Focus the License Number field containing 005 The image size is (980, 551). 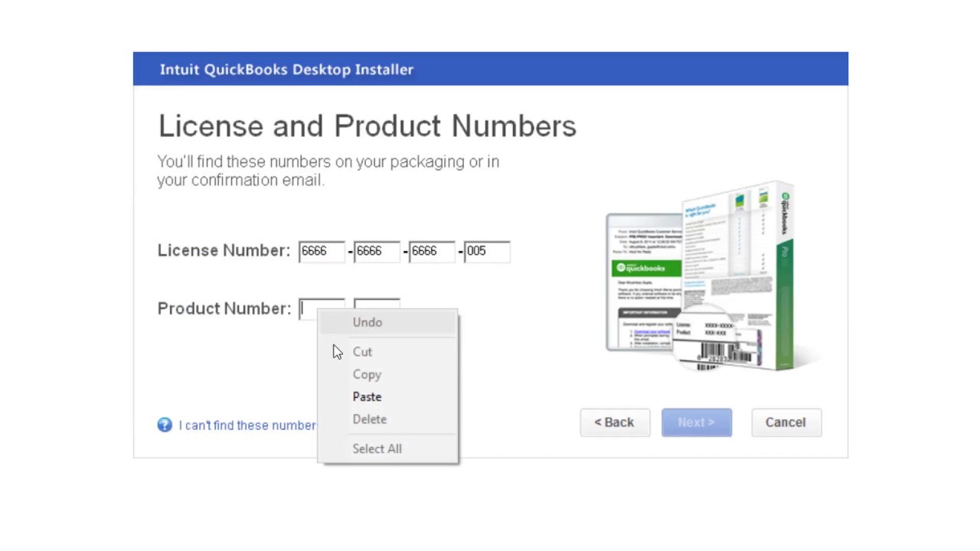[487, 251]
